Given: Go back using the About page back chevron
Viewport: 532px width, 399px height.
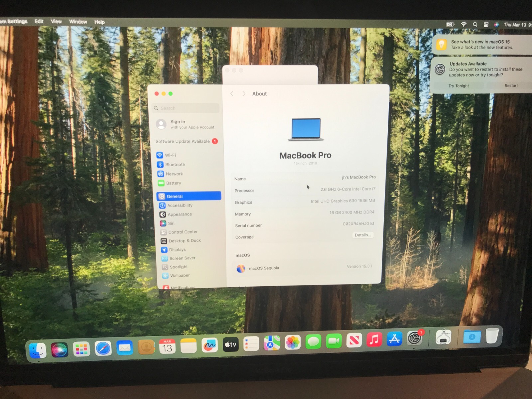Looking at the screenshot, I should click(232, 93).
